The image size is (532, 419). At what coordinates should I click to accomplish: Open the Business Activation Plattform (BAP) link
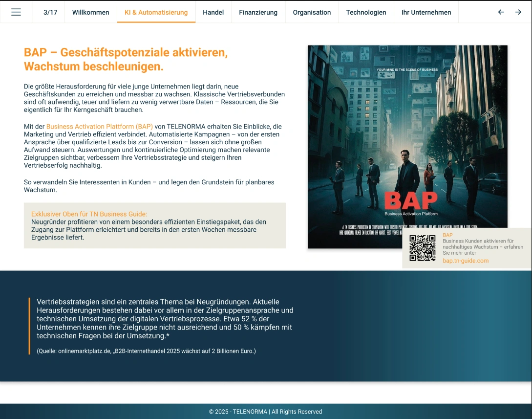[99, 126]
